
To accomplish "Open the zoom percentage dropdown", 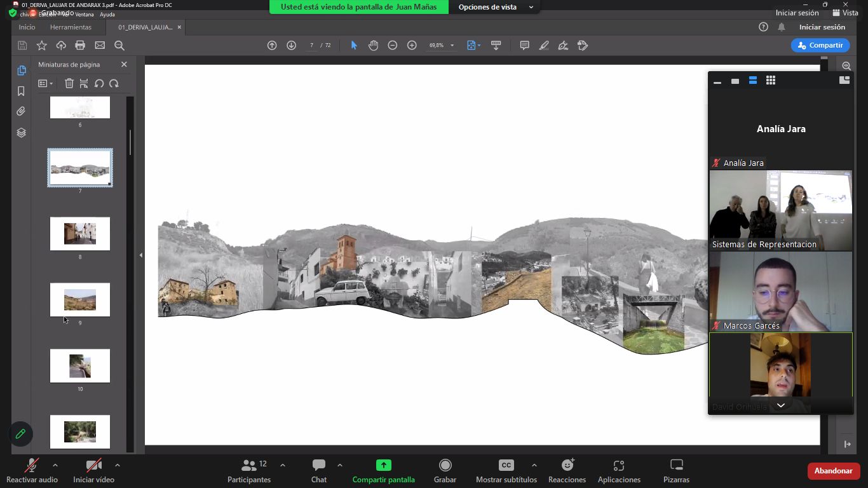I will pyautogui.click(x=452, y=46).
